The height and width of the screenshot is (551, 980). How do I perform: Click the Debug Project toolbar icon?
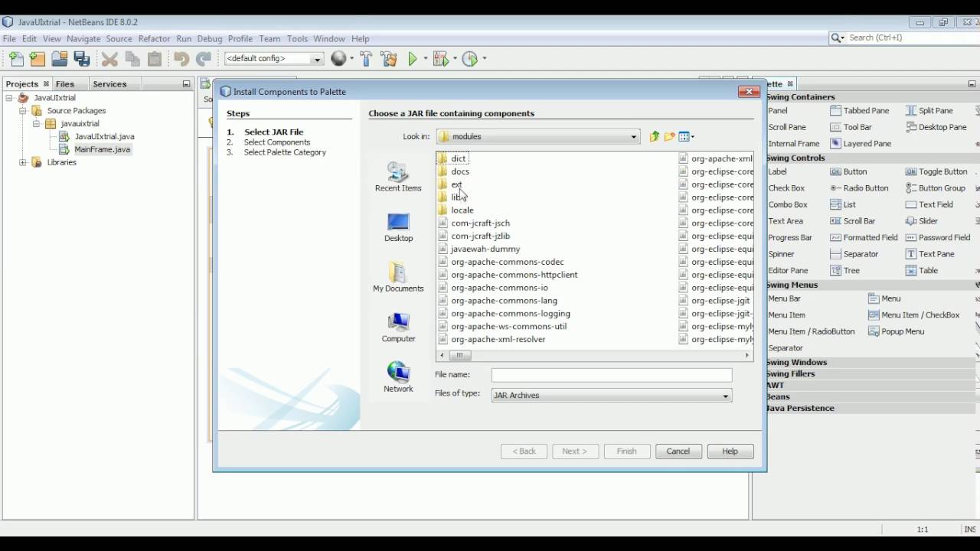(440, 59)
